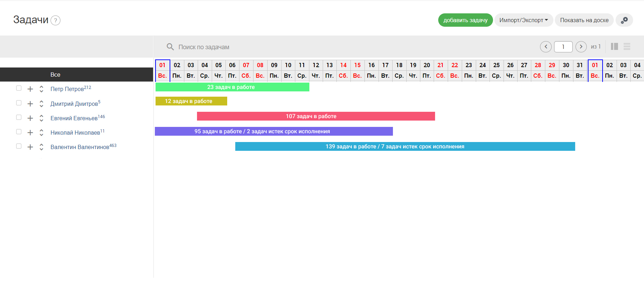Open the Импорт/Экспорт dropdown
Viewport: 644px width, 290px height.
524,20
